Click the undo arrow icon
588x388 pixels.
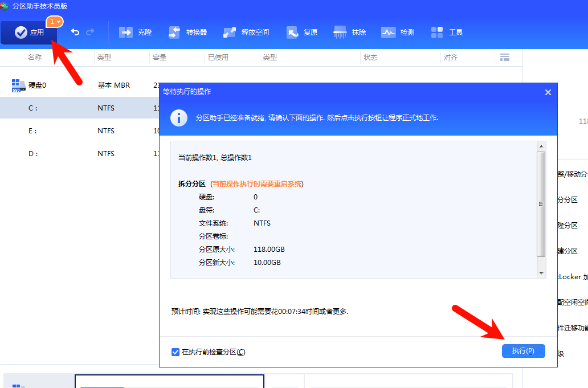(x=75, y=32)
